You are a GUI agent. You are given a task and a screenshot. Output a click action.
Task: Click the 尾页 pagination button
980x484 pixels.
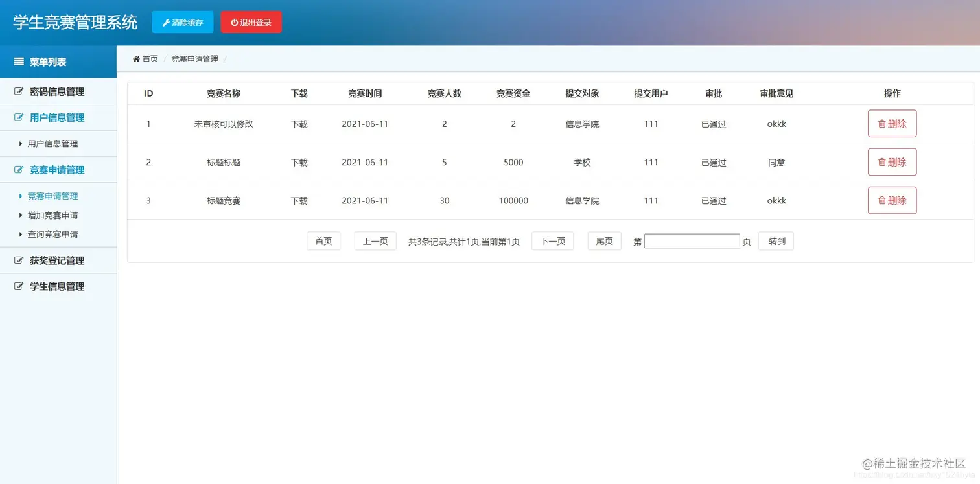pyautogui.click(x=603, y=240)
